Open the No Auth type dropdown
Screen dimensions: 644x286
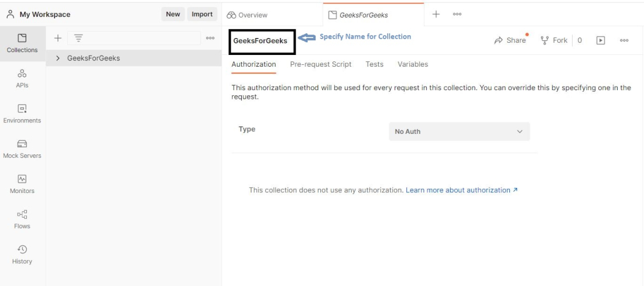coord(459,132)
